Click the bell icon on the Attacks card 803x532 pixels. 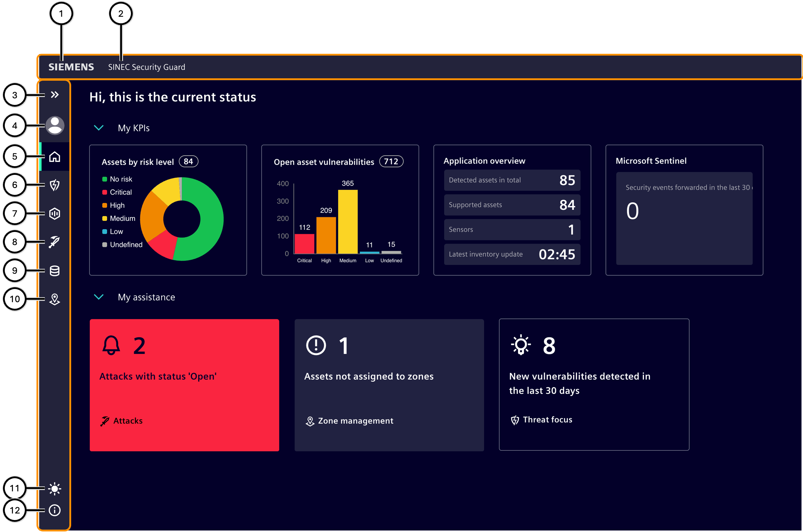tap(111, 346)
